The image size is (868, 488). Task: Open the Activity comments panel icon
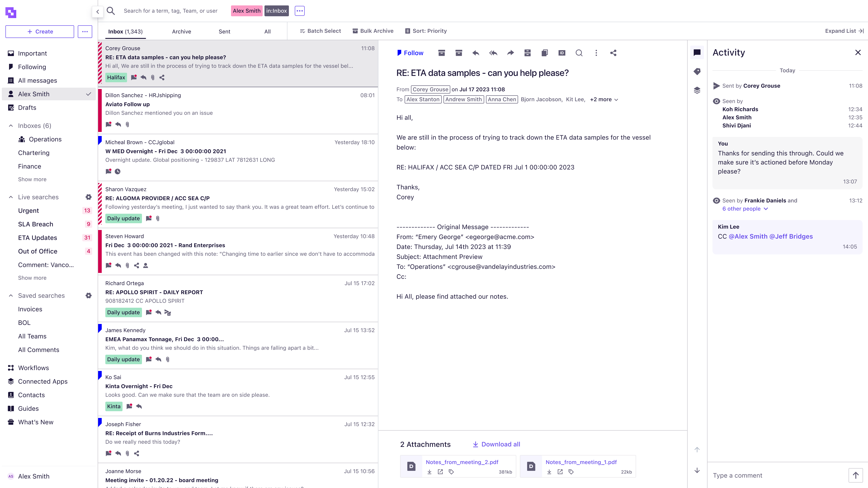(x=697, y=52)
